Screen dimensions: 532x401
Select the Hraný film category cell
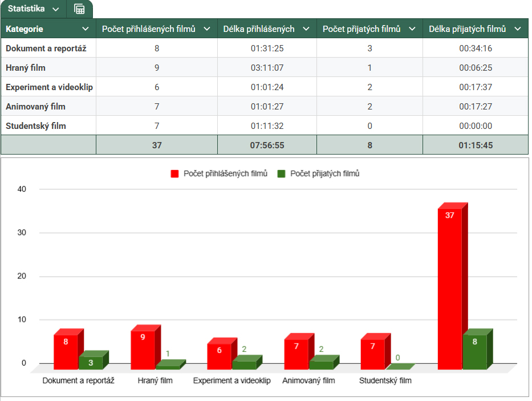click(x=48, y=68)
